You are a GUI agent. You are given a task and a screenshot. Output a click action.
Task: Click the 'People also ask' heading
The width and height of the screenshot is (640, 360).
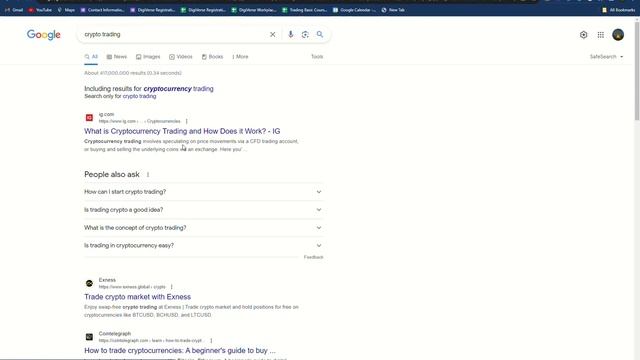click(x=112, y=175)
